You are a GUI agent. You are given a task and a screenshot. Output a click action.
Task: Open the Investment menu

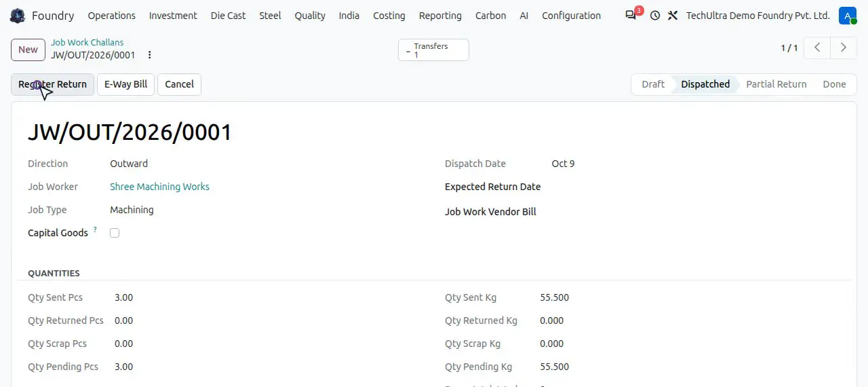(173, 16)
